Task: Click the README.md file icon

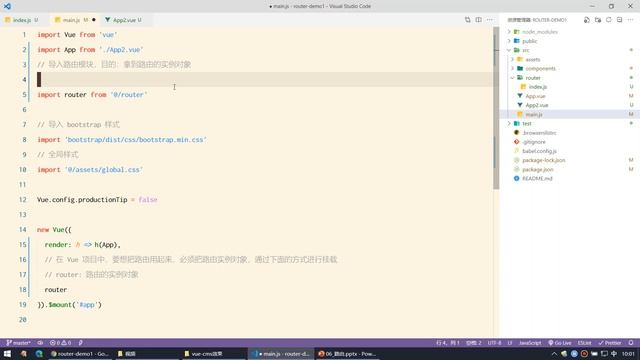Action: pos(516,178)
